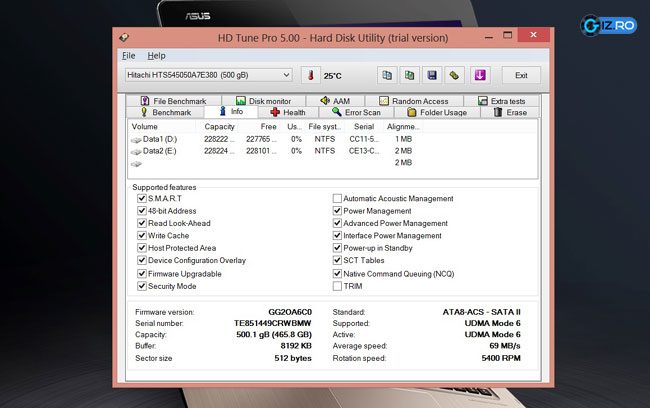Screen dimensions: 650x408
Task: Open the File menu
Action: click(x=129, y=56)
